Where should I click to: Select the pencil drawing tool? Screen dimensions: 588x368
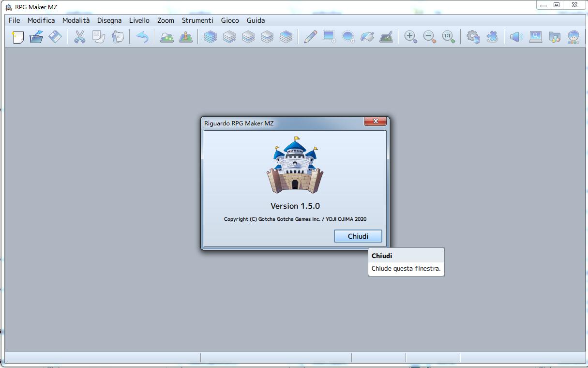(x=310, y=37)
